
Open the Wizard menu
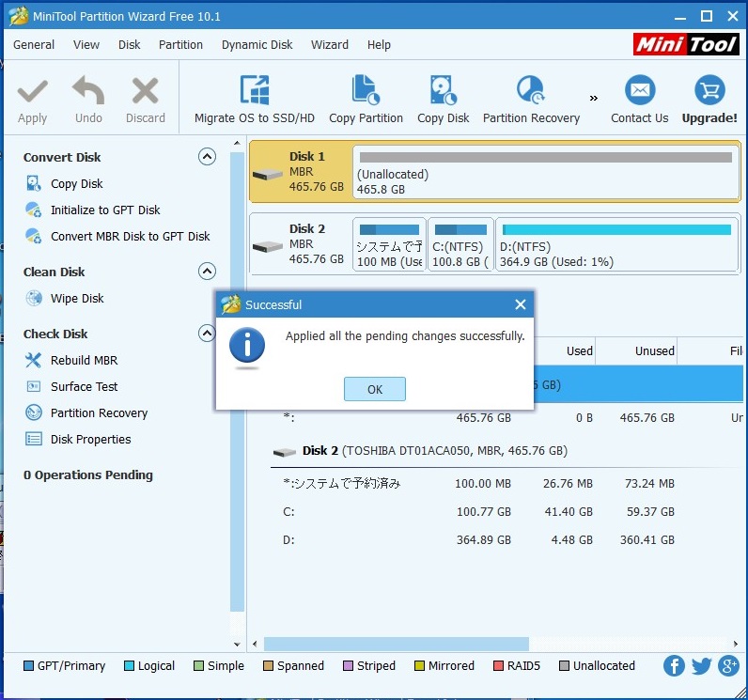click(330, 44)
